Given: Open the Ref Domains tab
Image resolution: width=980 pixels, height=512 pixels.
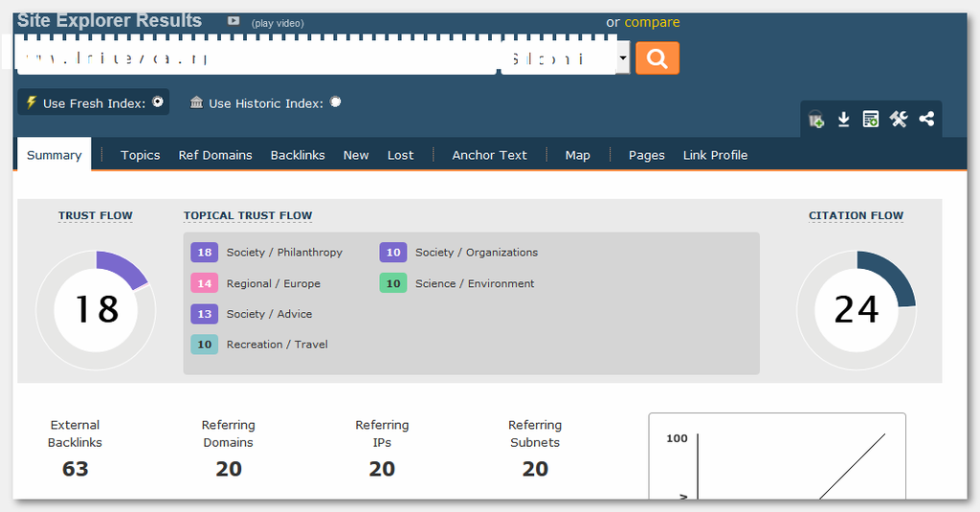Looking at the screenshot, I should (215, 155).
